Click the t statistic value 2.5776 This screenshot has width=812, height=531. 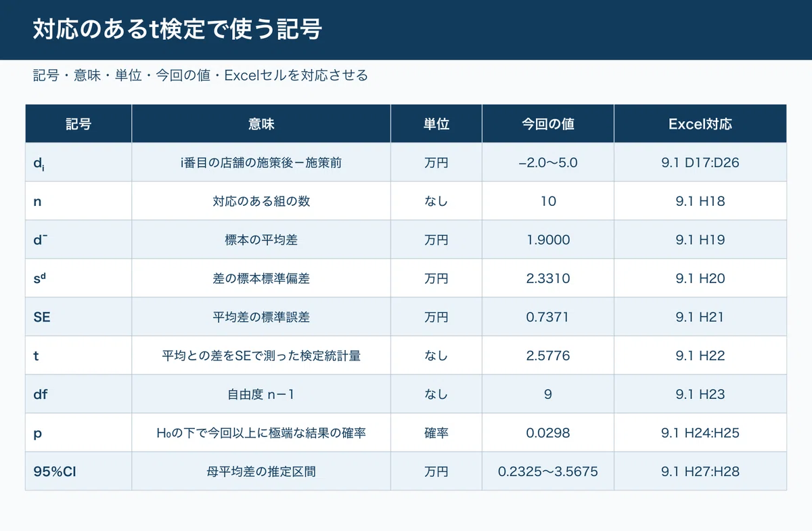[548, 355]
